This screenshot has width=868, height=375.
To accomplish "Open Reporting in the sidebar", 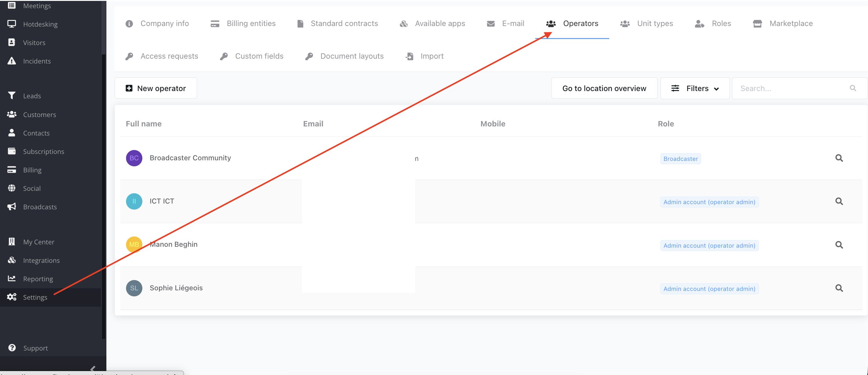I will [x=38, y=279].
